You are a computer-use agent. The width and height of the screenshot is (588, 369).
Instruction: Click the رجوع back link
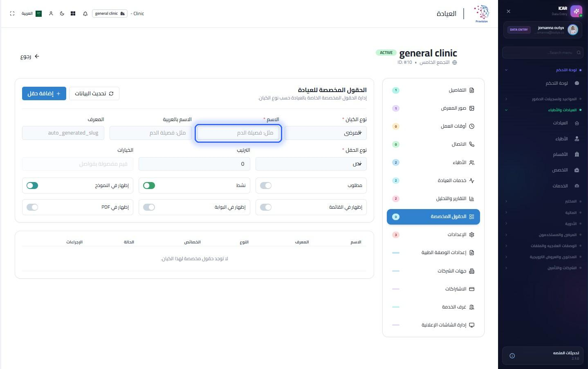30,56
